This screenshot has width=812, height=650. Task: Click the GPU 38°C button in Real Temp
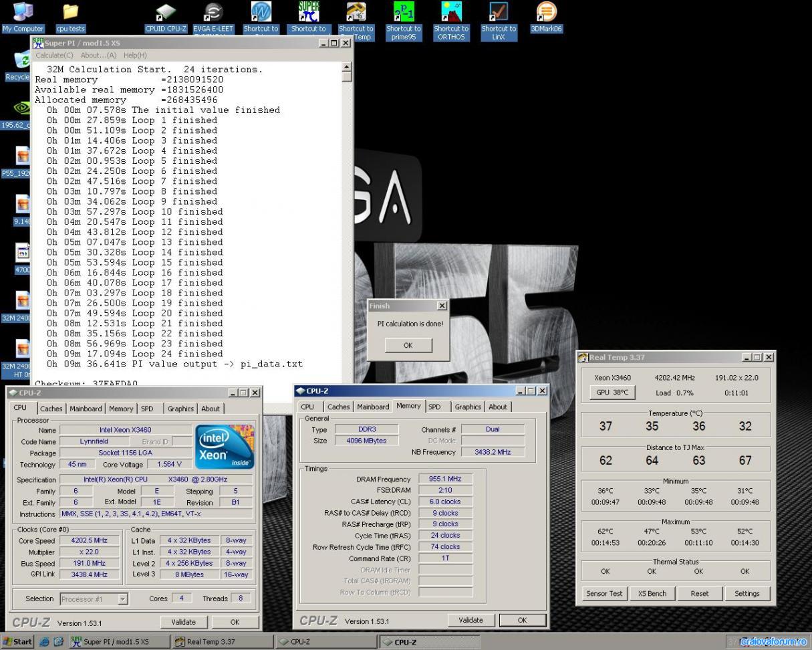coord(613,393)
